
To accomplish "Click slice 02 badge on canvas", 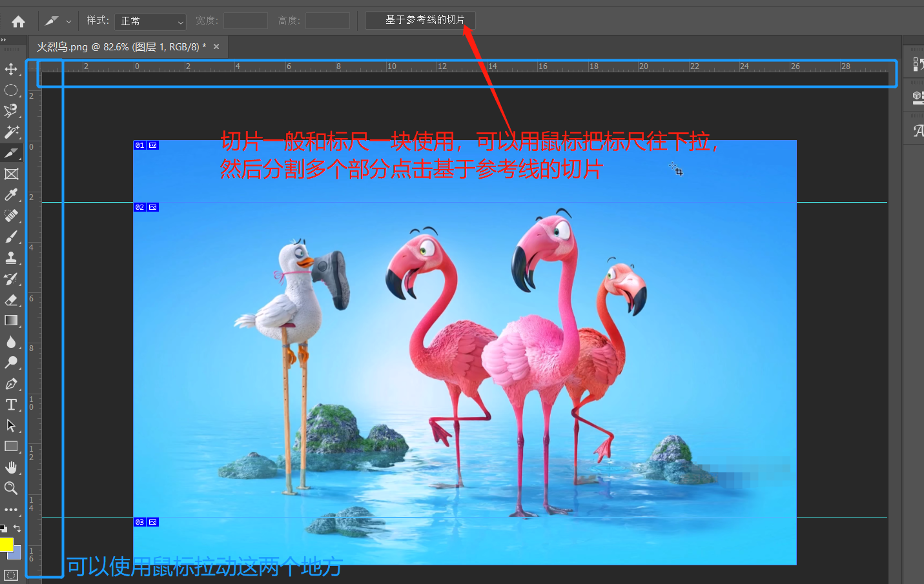I will (x=146, y=207).
